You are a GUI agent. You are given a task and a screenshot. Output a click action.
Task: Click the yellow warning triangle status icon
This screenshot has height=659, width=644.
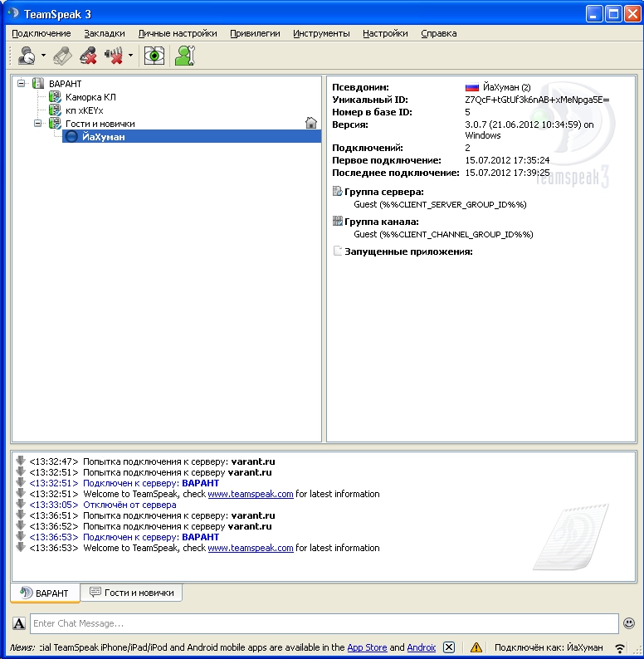476,647
